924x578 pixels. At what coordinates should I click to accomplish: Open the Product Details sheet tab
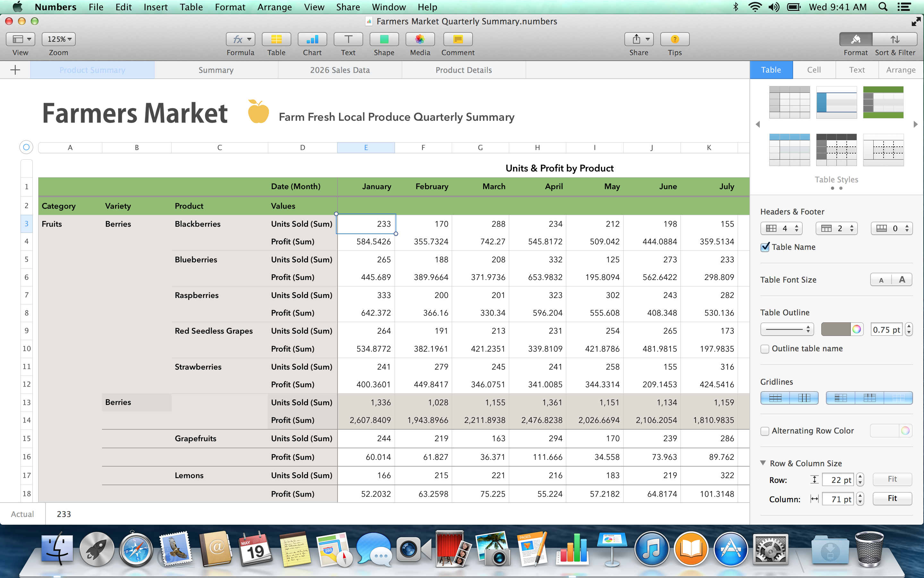(x=464, y=70)
